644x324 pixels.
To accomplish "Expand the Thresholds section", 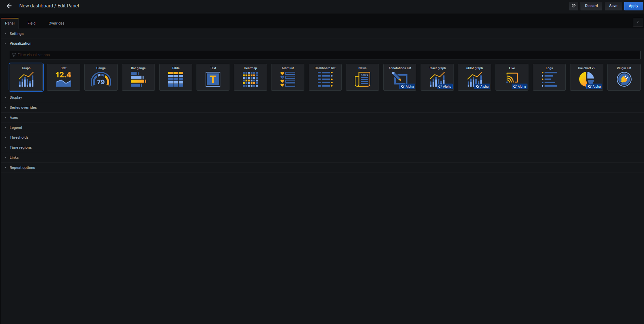I will coord(322,137).
